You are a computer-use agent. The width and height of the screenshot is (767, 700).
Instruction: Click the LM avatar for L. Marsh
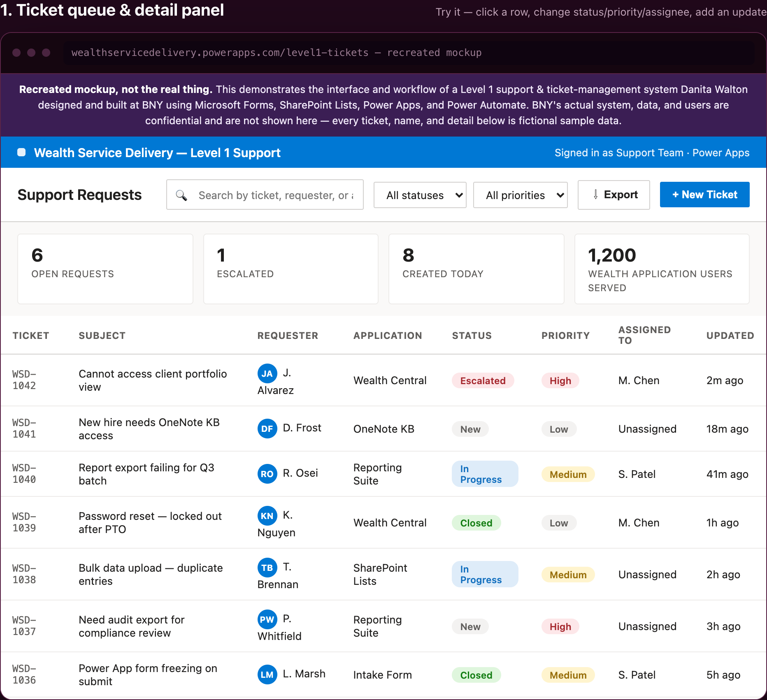tap(267, 675)
